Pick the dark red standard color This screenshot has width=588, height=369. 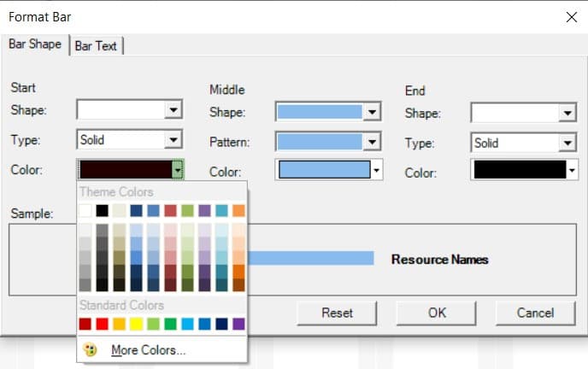tap(85, 324)
